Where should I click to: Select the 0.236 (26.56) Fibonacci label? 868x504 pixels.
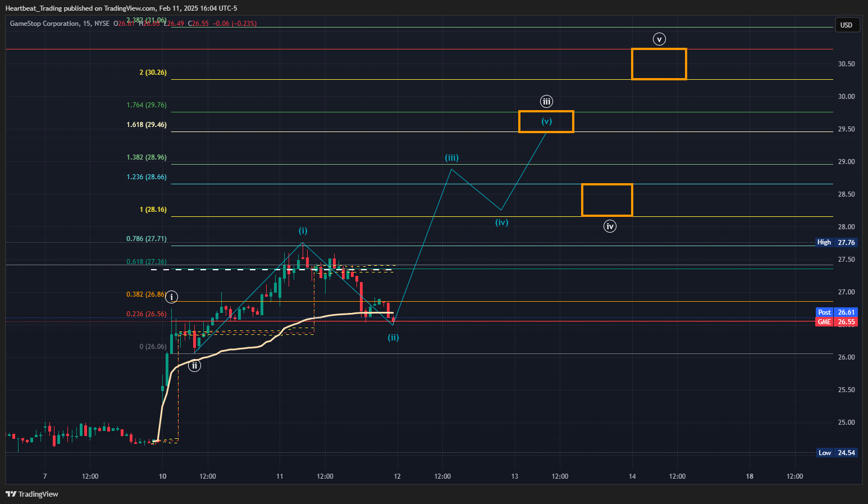pos(147,314)
